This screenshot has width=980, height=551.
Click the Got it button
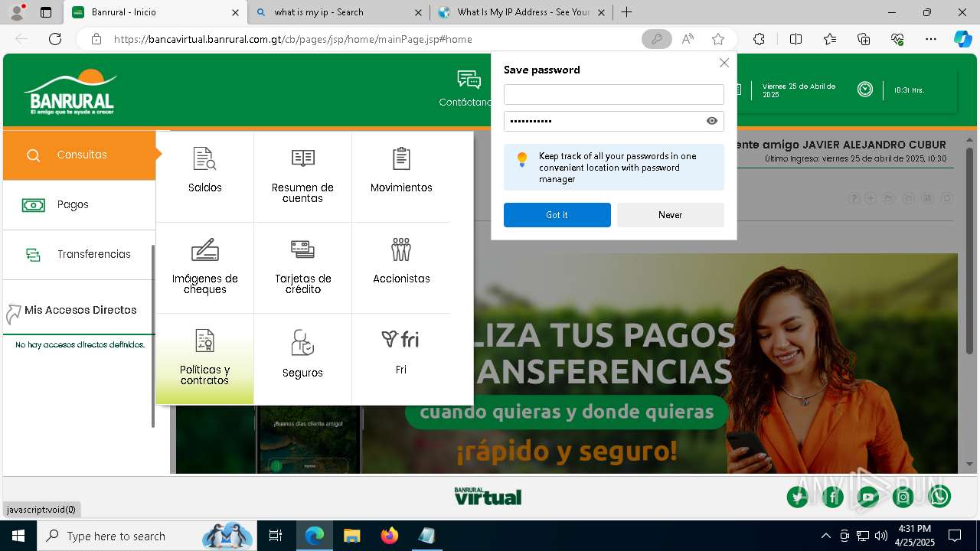557,215
